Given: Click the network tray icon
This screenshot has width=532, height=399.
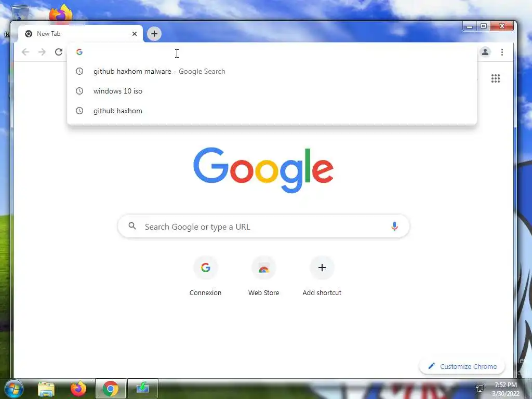Looking at the screenshot, I should pyautogui.click(x=480, y=389).
